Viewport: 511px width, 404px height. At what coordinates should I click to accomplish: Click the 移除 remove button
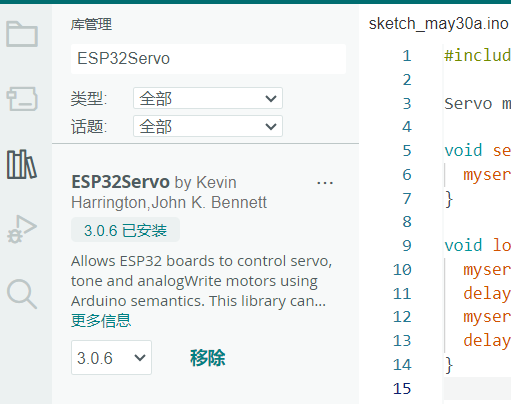(x=208, y=358)
